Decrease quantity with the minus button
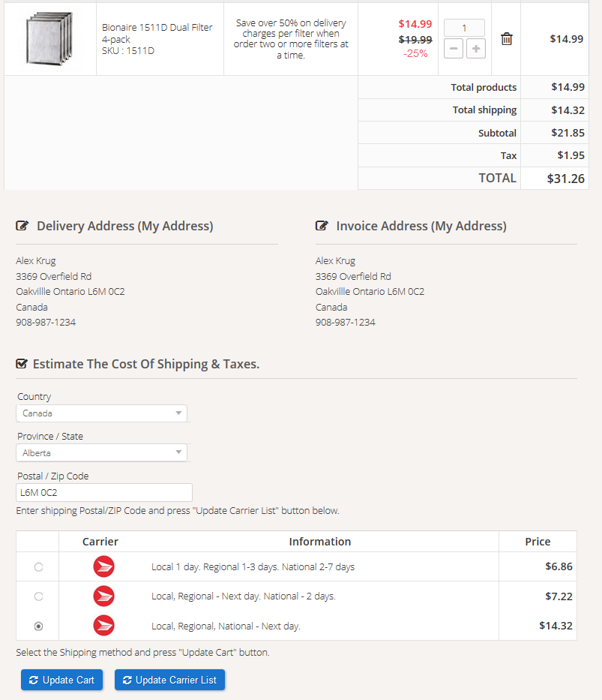The width and height of the screenshot is (602, 700). tap(454, 49)
